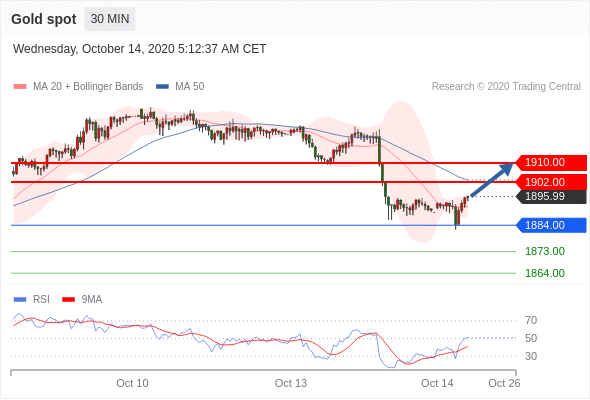Click the 1884.00 pivot price tag
590x400 pixels.
[x=551, y=225]
